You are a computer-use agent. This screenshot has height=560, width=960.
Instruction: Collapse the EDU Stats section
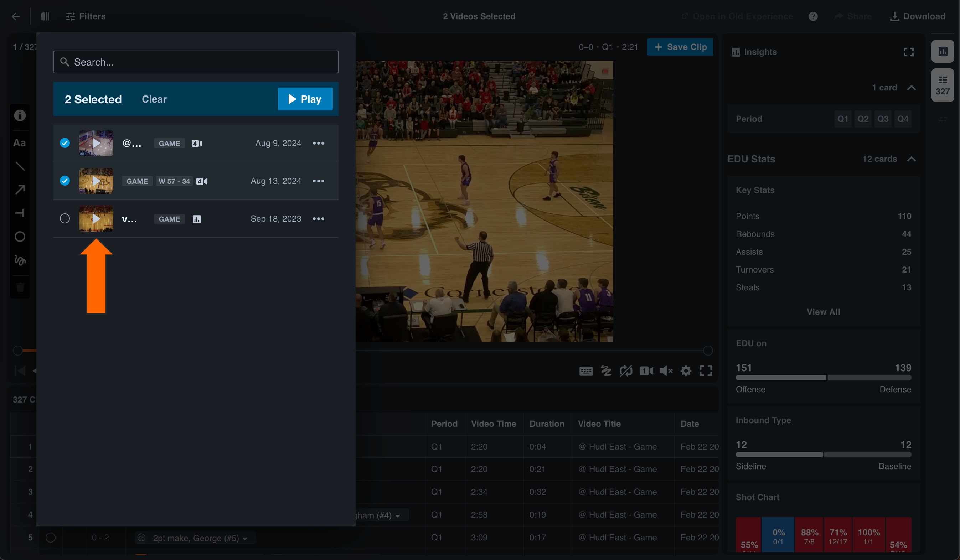click(x=912, y=159)
